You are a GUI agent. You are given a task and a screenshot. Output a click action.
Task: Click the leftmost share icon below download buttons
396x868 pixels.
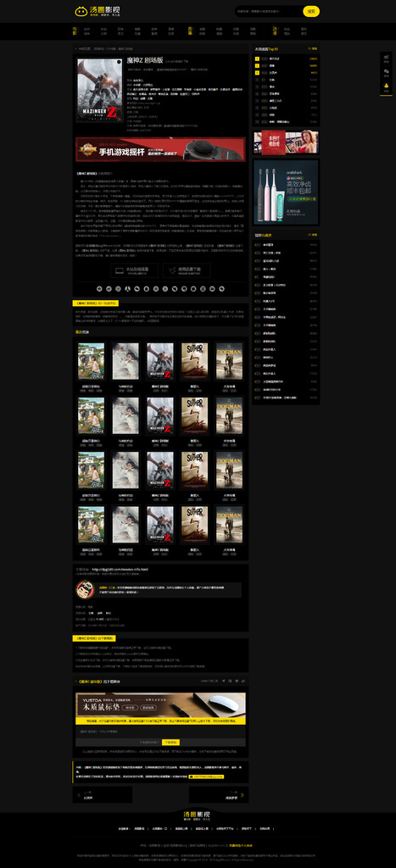(100, 288)
